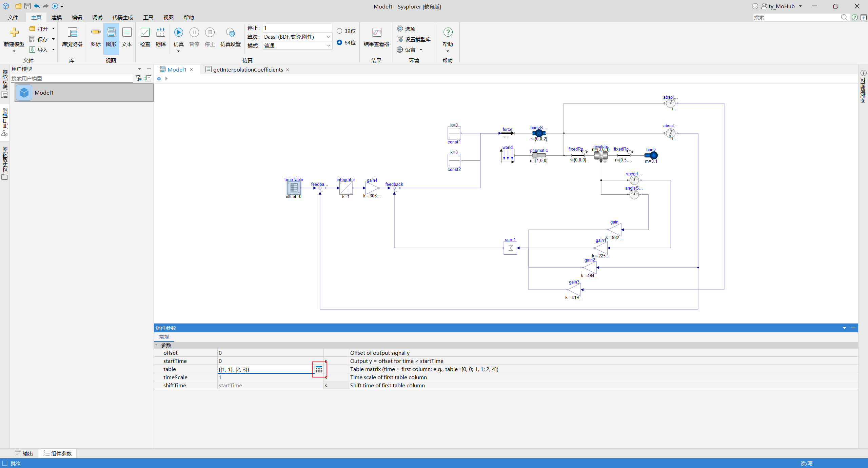Open the algorithm (算法) Dassl dropdown
Image resolution: width=868 pixels, height=468 pixels.
coord(297,37)
